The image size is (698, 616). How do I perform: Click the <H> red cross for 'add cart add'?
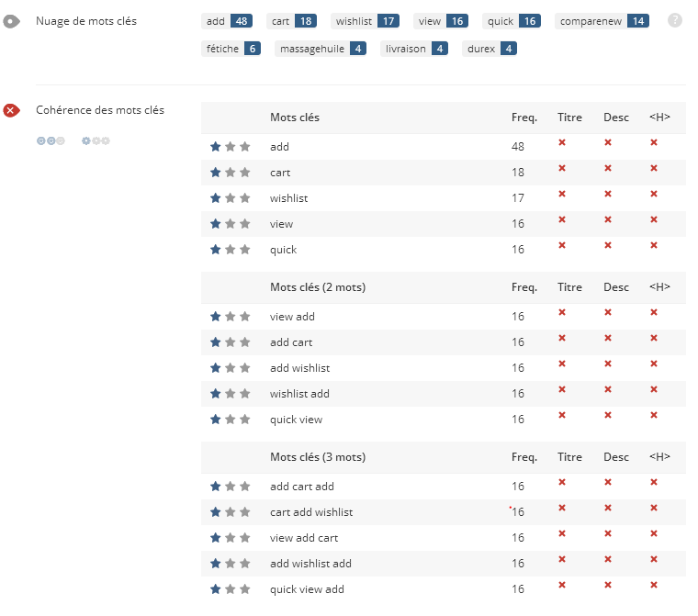click(x=654, y=482)
